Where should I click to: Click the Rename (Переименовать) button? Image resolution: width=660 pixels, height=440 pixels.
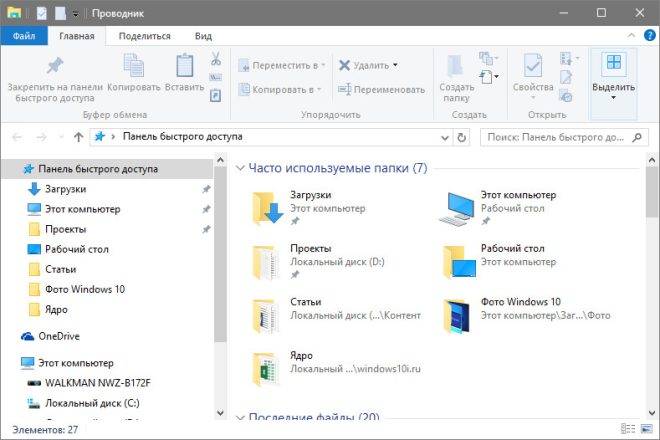[x=382, y=89]
